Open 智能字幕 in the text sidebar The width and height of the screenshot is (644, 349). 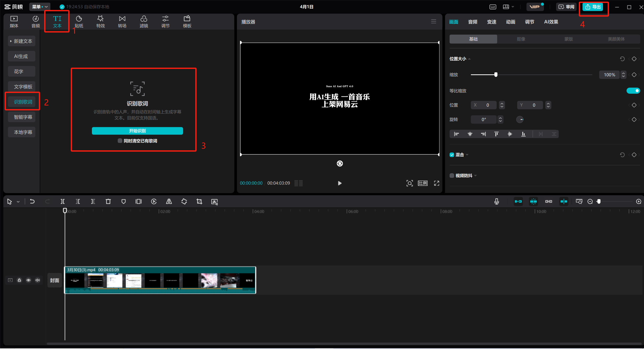(22, 117)
